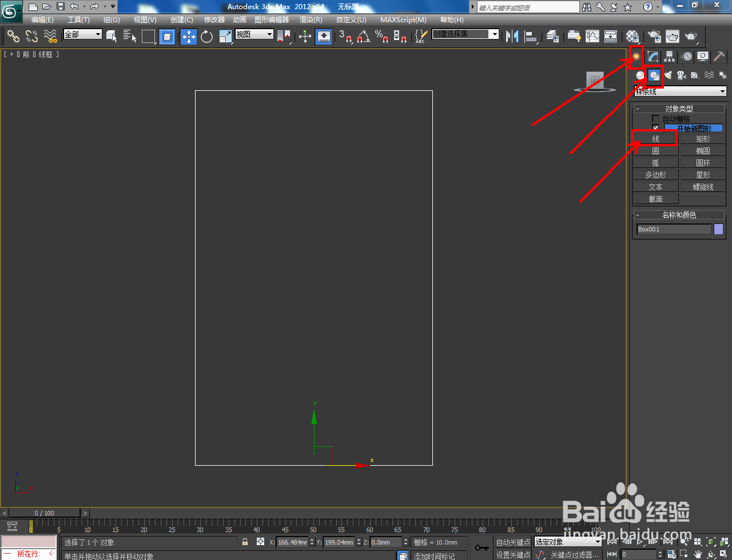Screen dimensions: 732x560
Task: Activate the Select Object tool
Action: pyautogui.click(x=112, y=37)
